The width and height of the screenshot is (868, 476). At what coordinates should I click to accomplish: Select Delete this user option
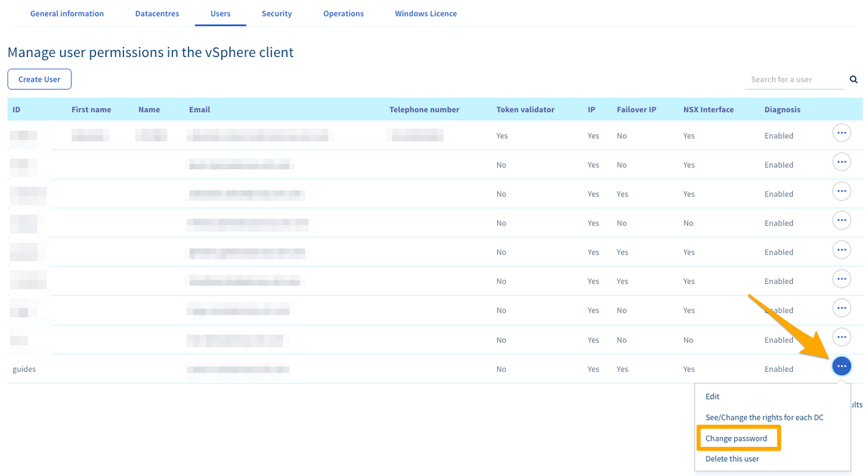click(x=732, y=459)
